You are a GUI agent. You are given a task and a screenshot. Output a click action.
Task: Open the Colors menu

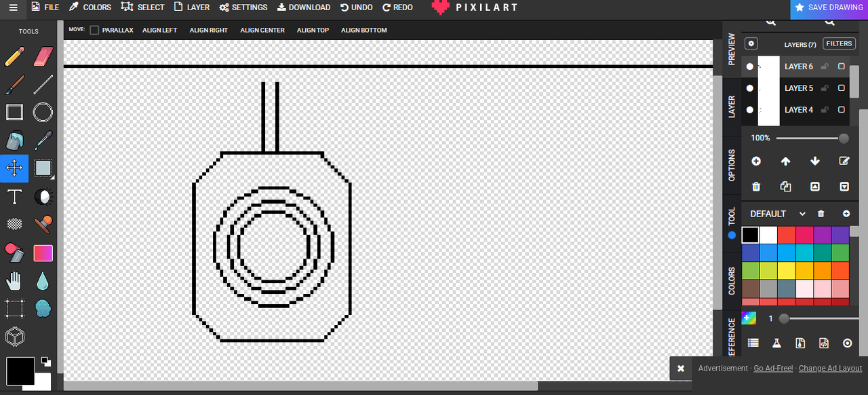[x=90, y=7]
